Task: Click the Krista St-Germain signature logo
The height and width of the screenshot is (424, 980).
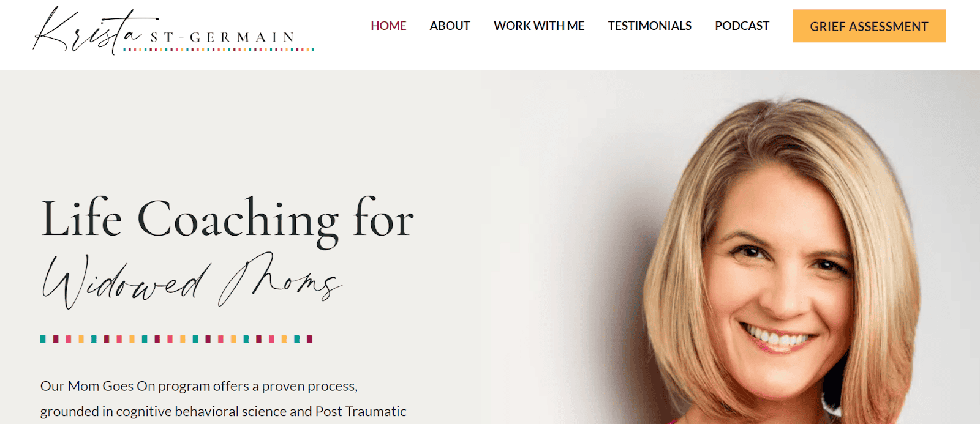Action: click(173, 31)
